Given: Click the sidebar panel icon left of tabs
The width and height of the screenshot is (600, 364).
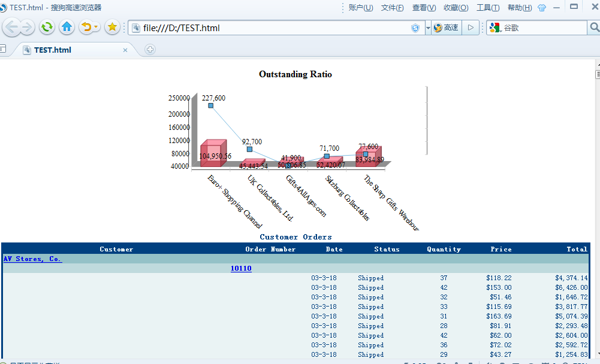Looking at the screenshot, I should point(2,48).
